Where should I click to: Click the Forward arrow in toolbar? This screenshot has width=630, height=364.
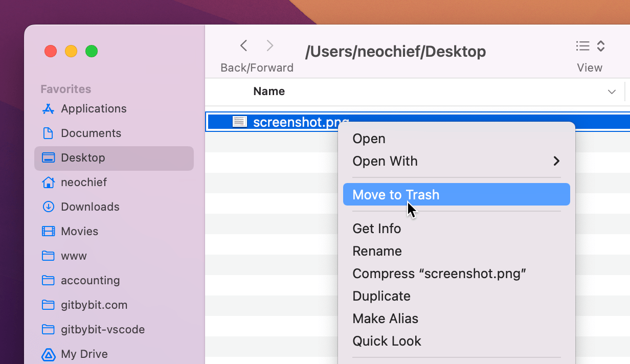tap(270, 46)
